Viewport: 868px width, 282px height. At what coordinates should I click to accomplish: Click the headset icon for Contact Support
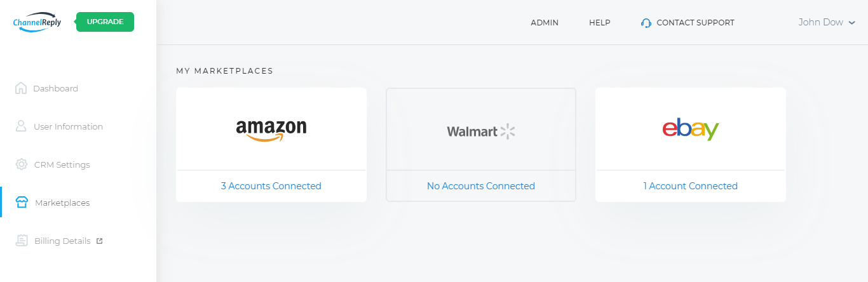coord(646,23)
